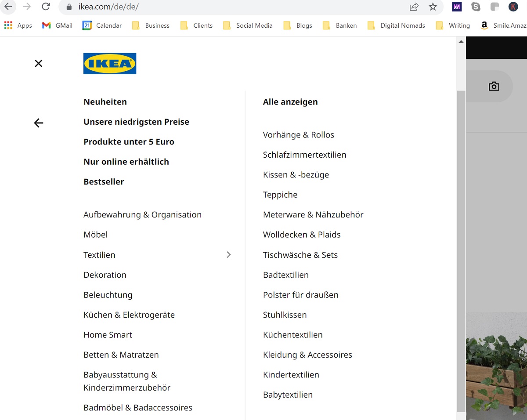Open Badmöbel & Badaccessoires category
Viewport: 527px width, 420px height.
coord(138,408)
